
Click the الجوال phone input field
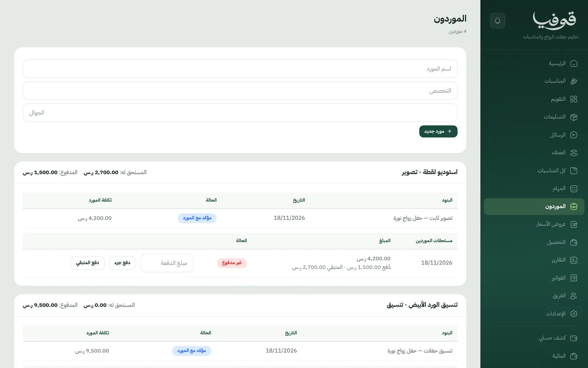click(x=240, y=113)
